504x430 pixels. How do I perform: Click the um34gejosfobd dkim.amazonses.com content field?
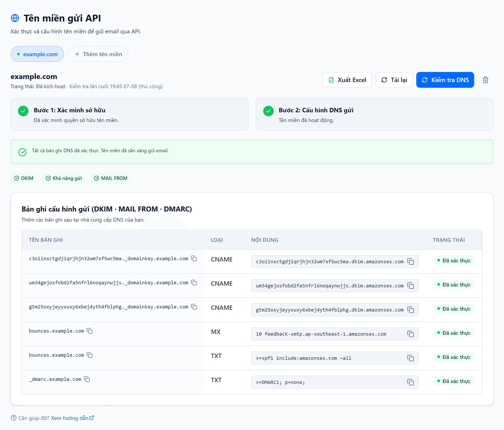click(335, 286)
